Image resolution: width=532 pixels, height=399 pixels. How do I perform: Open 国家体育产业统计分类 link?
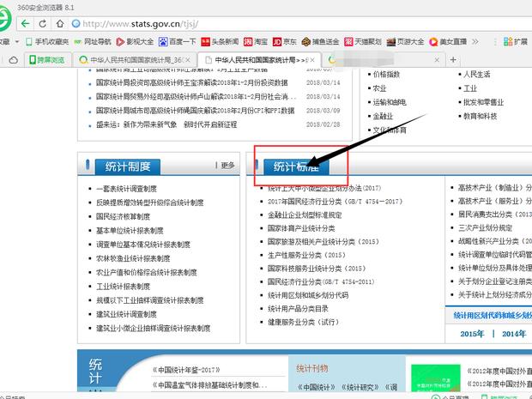(x=301, y=228)
